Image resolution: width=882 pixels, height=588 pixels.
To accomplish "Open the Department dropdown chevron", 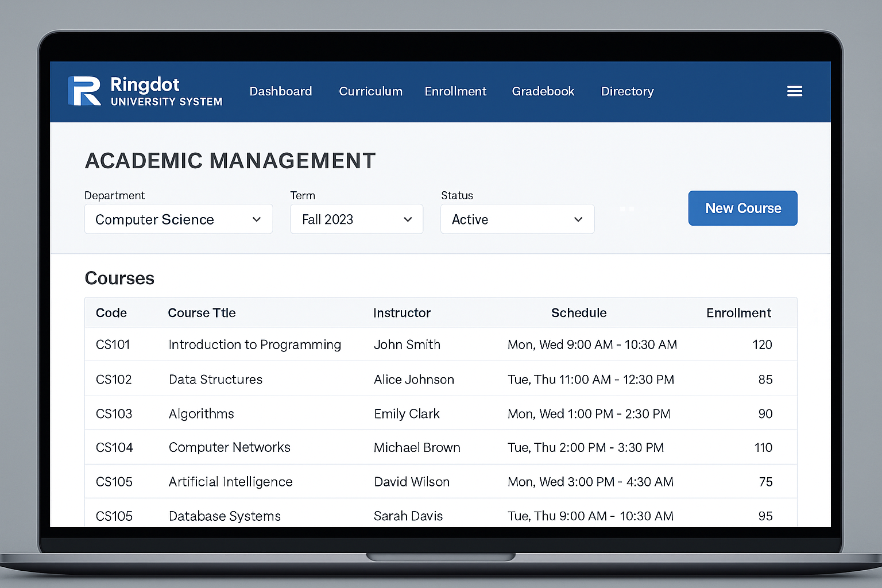I will pos(256,219).
